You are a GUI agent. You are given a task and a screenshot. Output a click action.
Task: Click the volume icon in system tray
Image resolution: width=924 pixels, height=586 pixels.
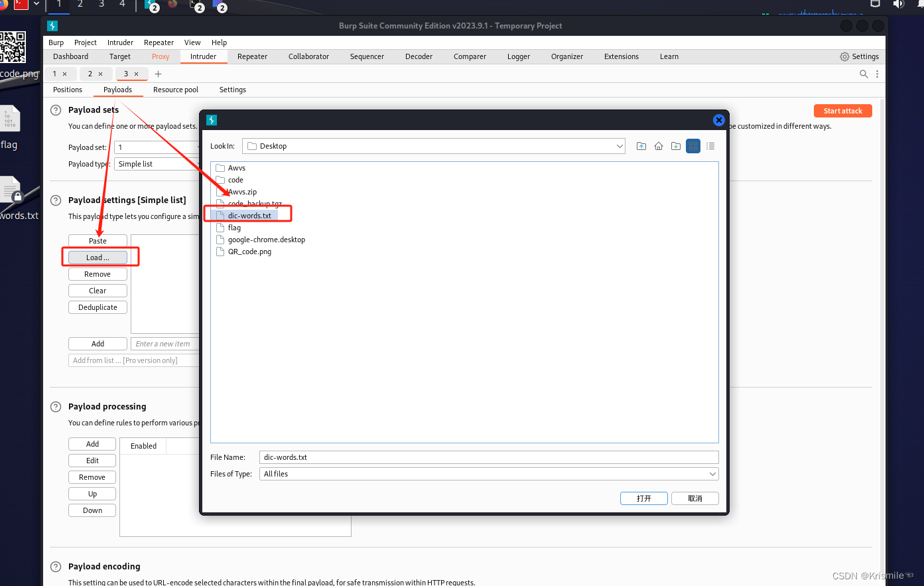898,4
